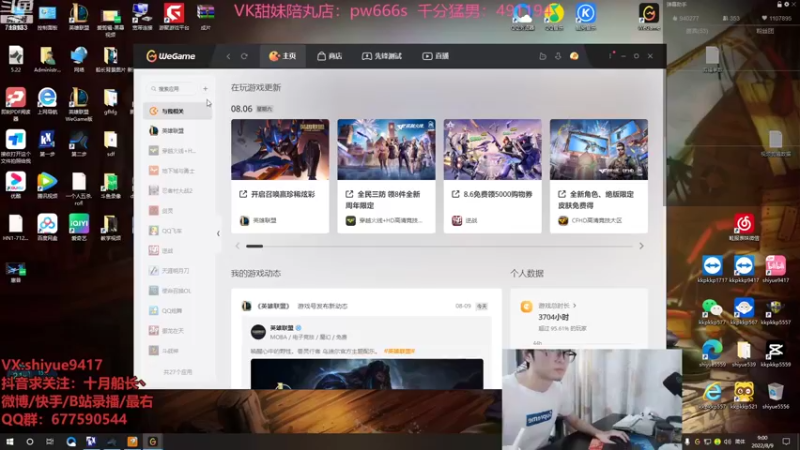
Task: Select QQ飞车 in the sidebar
Action: pyautogui.click(x=178, y=231)
